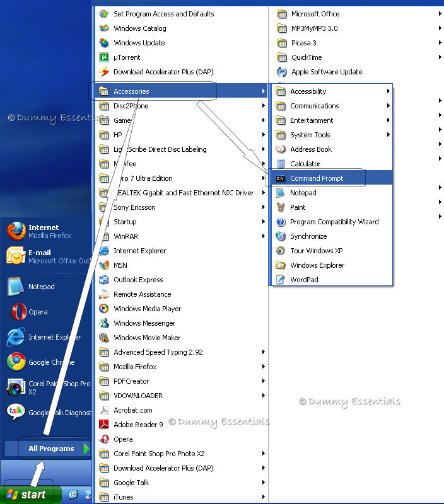
Task: Open the Disc2Phone folder
Action: [182, 106]
